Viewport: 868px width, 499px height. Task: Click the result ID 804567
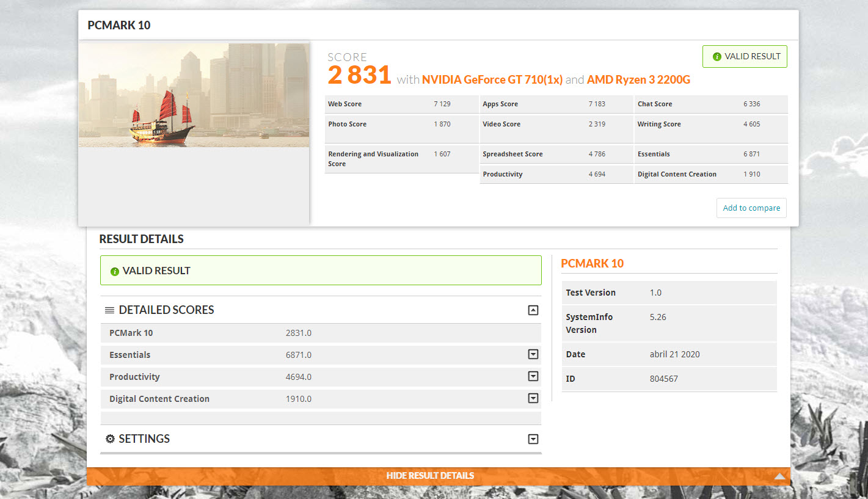(x=664, y=379)
